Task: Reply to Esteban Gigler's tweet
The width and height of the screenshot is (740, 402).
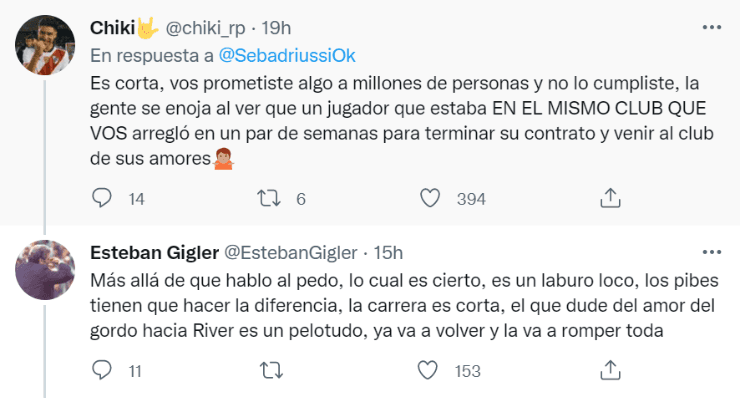Action: click(101, 371)
